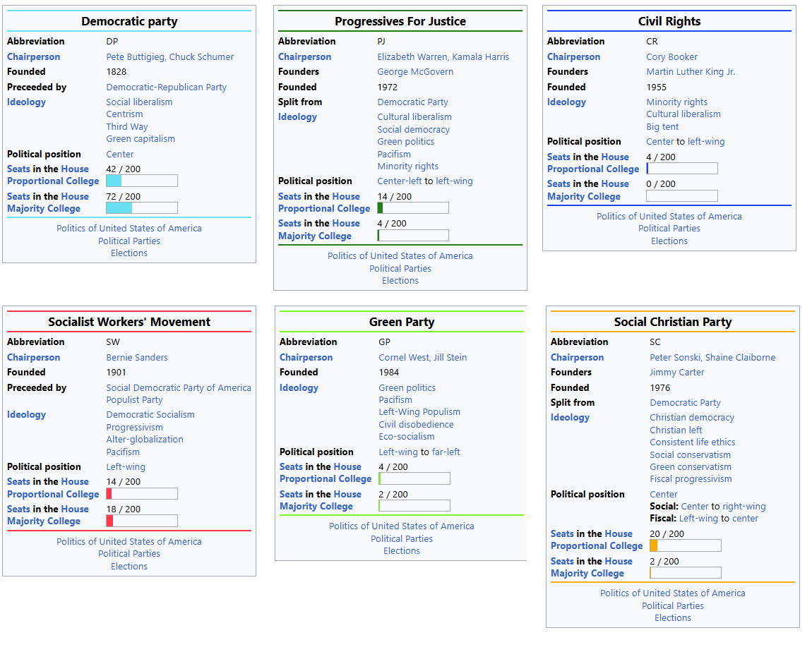The image size is (812, 652).
Task: Open Political Parties link under Socialist Workers' Movement
Action: click(129, 554)
